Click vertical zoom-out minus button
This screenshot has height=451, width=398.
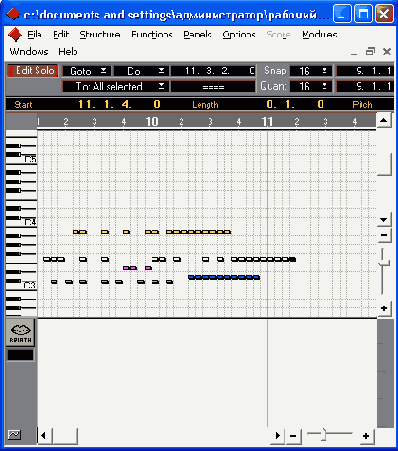384,235
